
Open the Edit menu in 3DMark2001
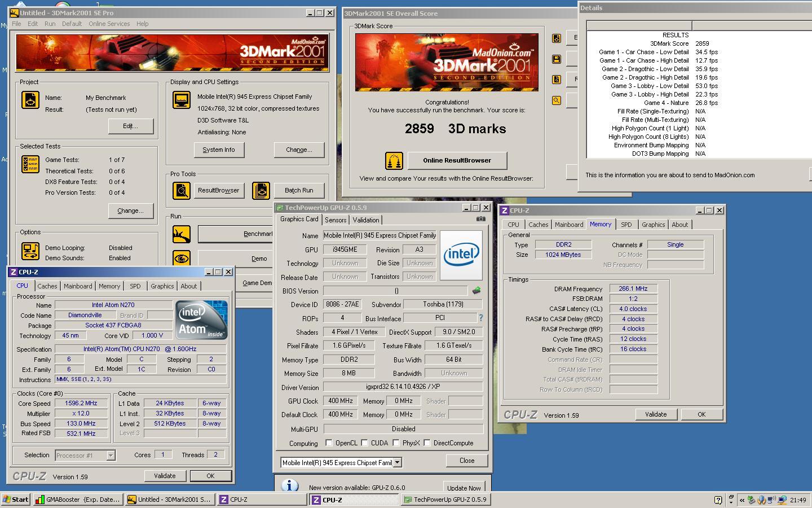point(33,24)
